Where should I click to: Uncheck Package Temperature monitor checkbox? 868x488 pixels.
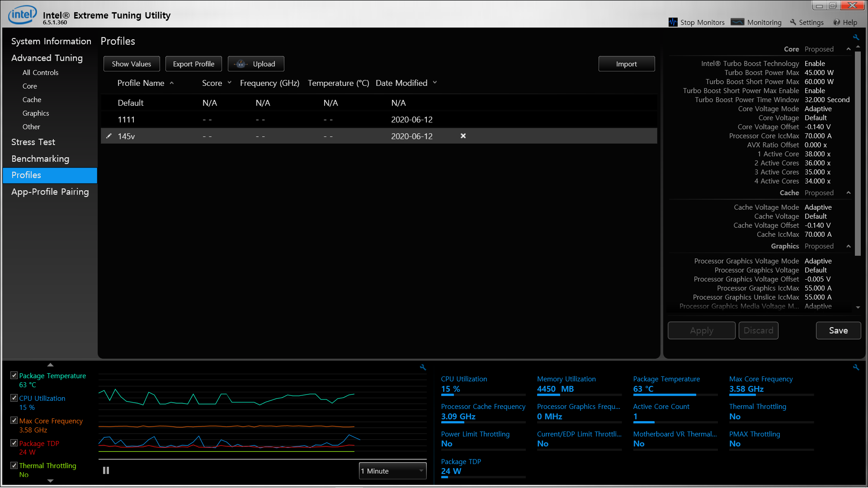pyautogui.click(x=14, y=375)
